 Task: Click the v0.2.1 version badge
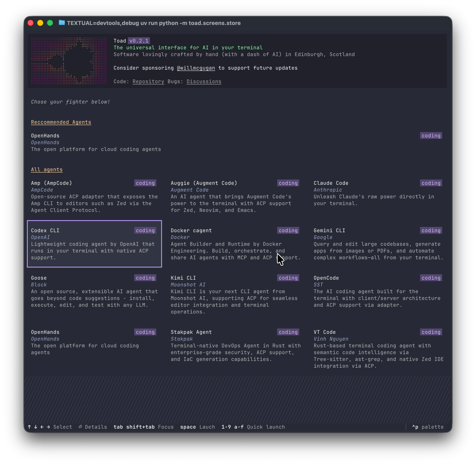click(139, 41)
